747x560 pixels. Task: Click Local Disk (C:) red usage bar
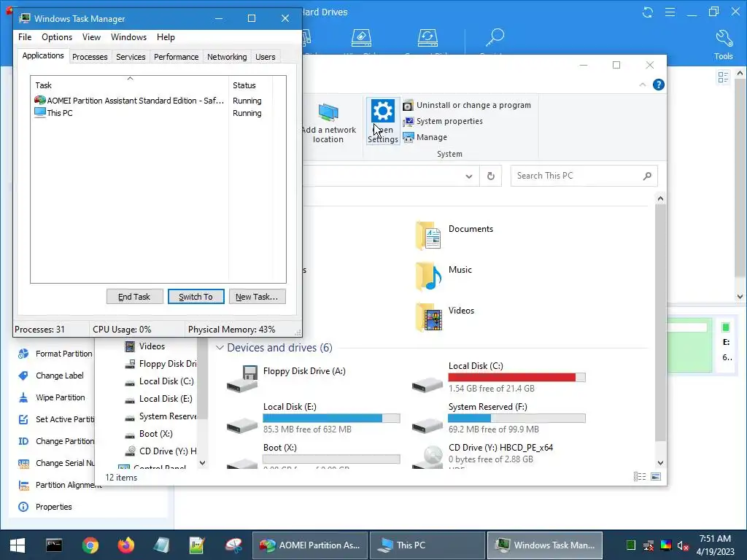click(x=516, y=377)
